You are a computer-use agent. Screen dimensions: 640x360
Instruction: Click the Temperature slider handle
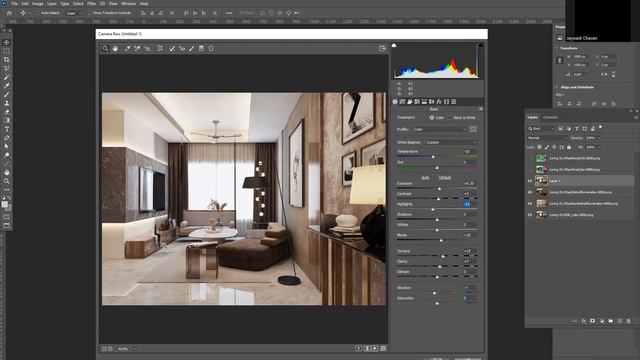pos(433,157)
